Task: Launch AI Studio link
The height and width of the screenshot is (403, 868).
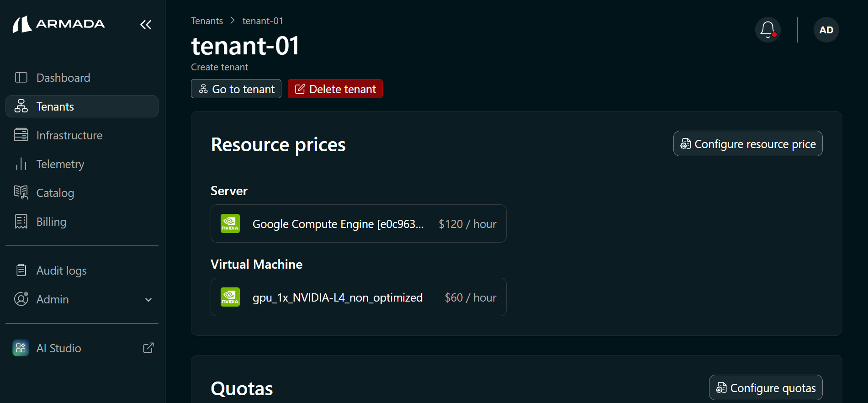Action: (x=82, y=348)
